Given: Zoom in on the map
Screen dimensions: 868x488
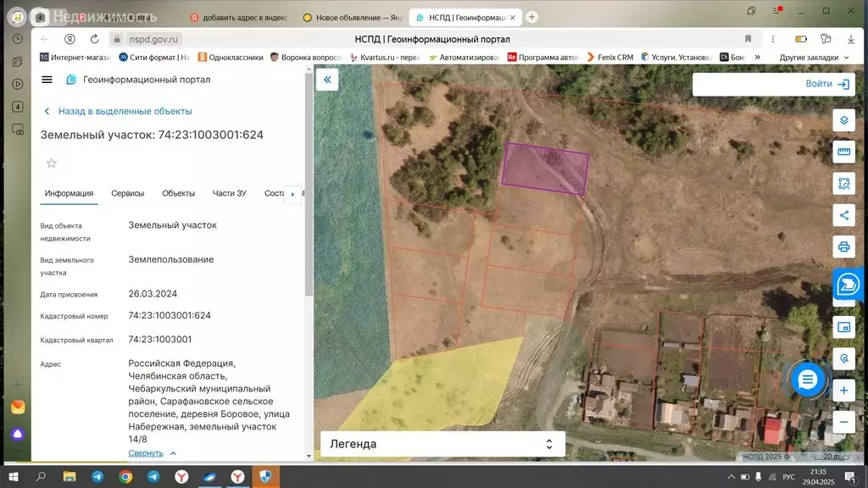Looking at the screenshot, I should (x=843, y=391).
